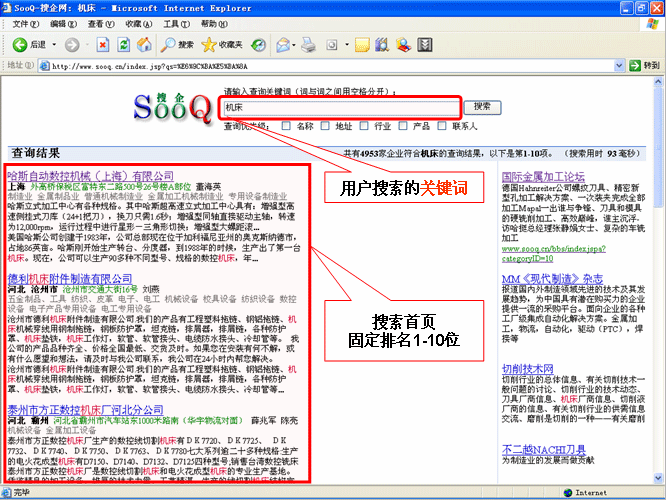666x500 pixels.
Task: Click the 搜索 search button
Action: pos(482,107)
